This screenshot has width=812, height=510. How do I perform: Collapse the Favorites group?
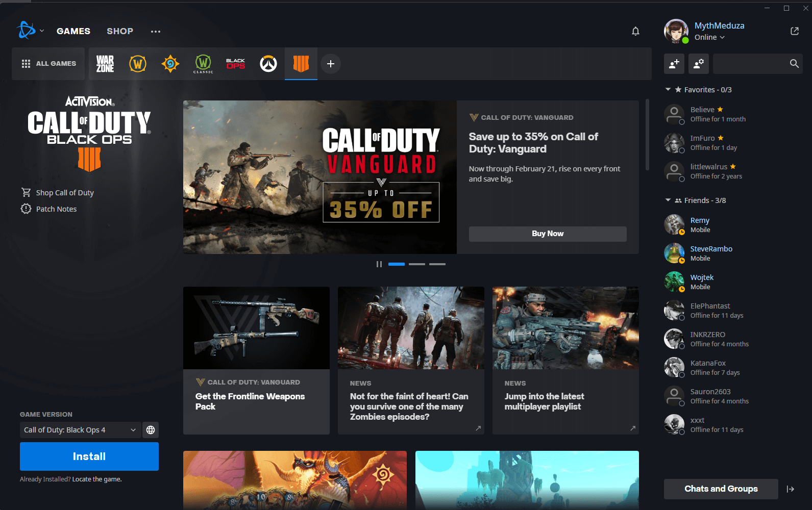(x=668, y=89)
